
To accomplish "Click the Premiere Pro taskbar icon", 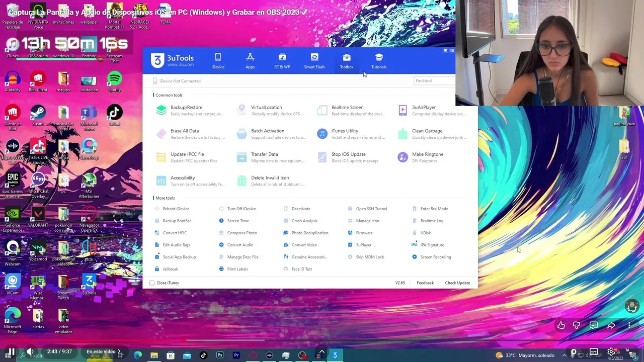I will click(236, 355).
